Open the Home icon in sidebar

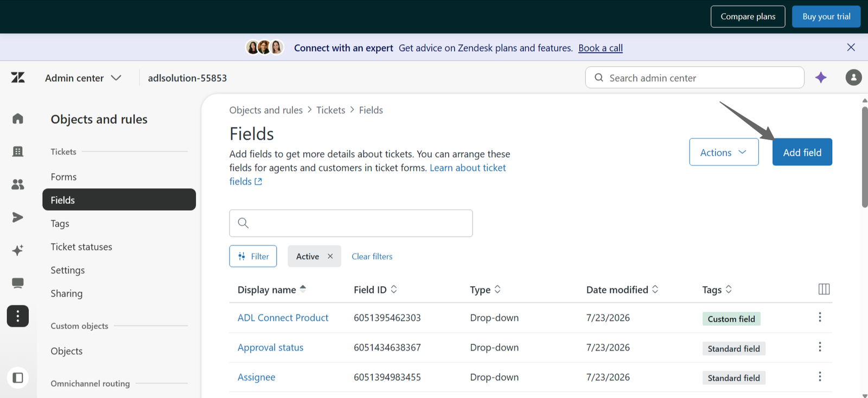[18, 118]
